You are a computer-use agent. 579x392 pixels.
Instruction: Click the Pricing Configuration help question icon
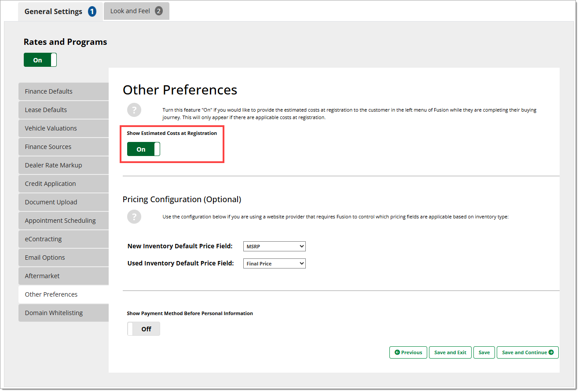134,217
